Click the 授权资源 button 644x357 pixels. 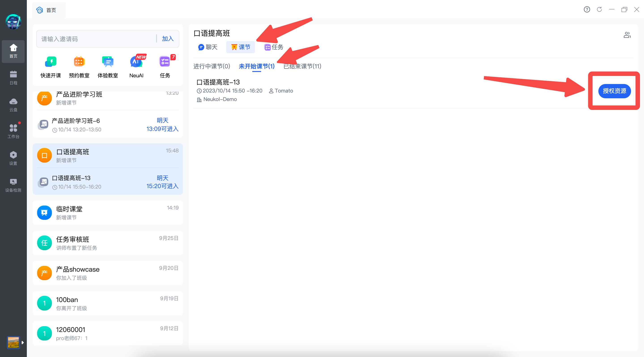click(x=614, y=91)
